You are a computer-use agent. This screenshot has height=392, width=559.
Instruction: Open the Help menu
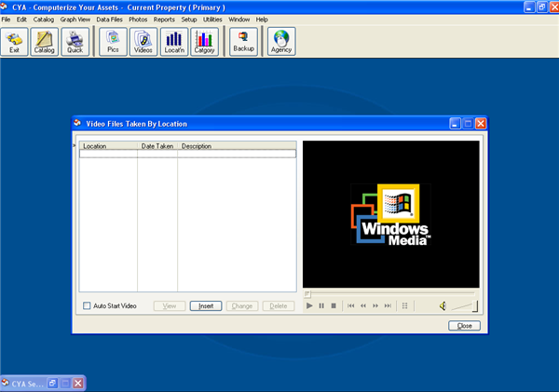tap(262, 20)
